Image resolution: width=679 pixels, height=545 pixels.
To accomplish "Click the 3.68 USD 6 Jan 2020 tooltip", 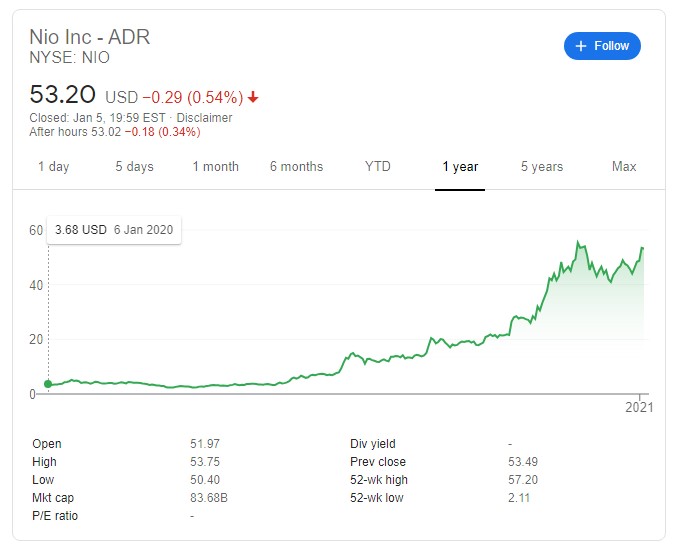I will (x=114, y=229).
